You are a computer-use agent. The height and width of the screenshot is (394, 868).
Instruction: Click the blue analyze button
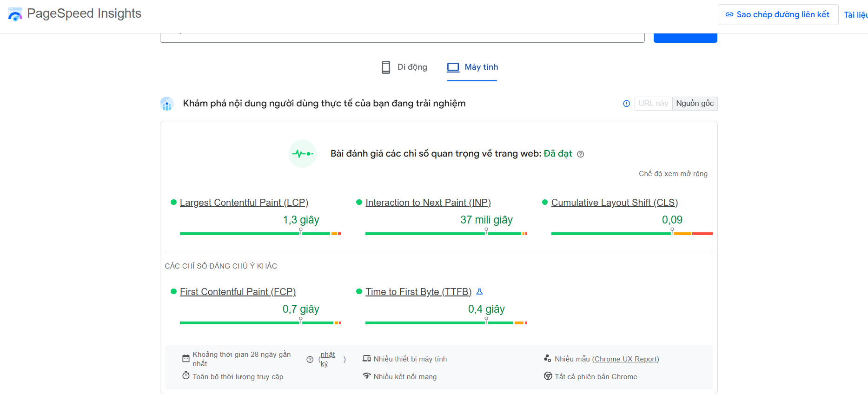coord(685,37)
